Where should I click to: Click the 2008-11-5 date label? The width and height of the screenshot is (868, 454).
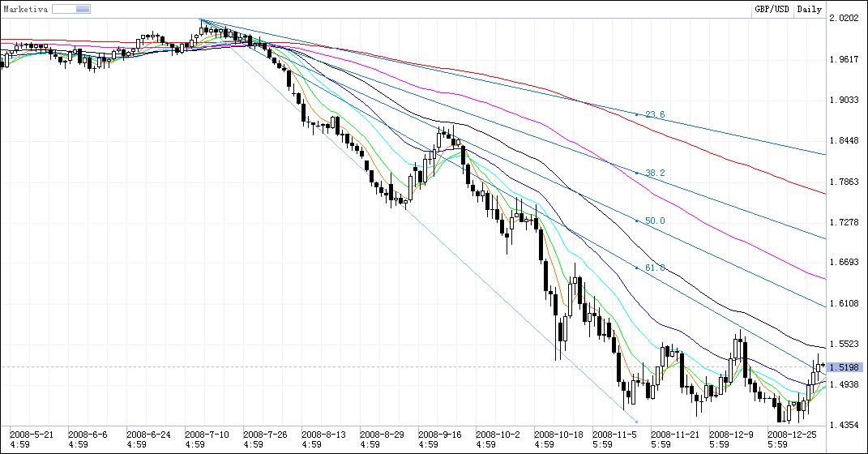[x=614, y=435]
